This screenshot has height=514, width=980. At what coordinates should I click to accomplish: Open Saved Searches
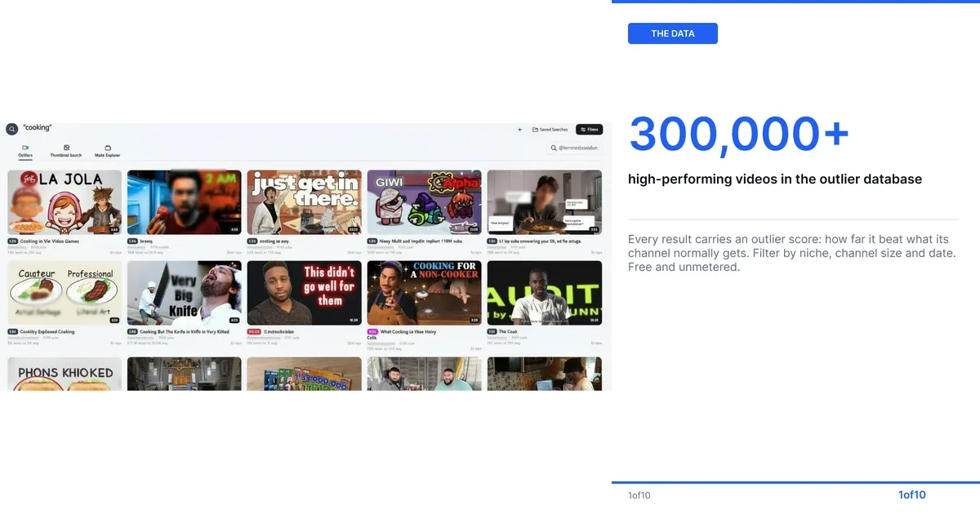coord(550,130)
